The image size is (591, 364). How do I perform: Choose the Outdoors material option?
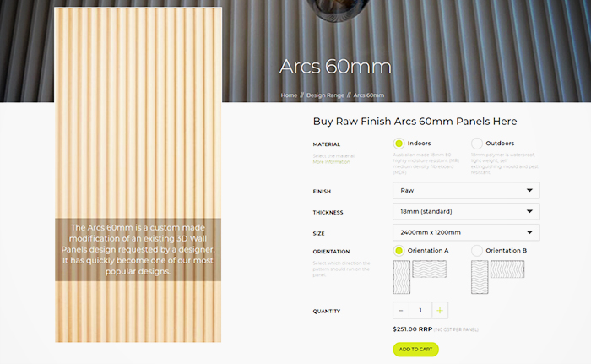[477, 144]
